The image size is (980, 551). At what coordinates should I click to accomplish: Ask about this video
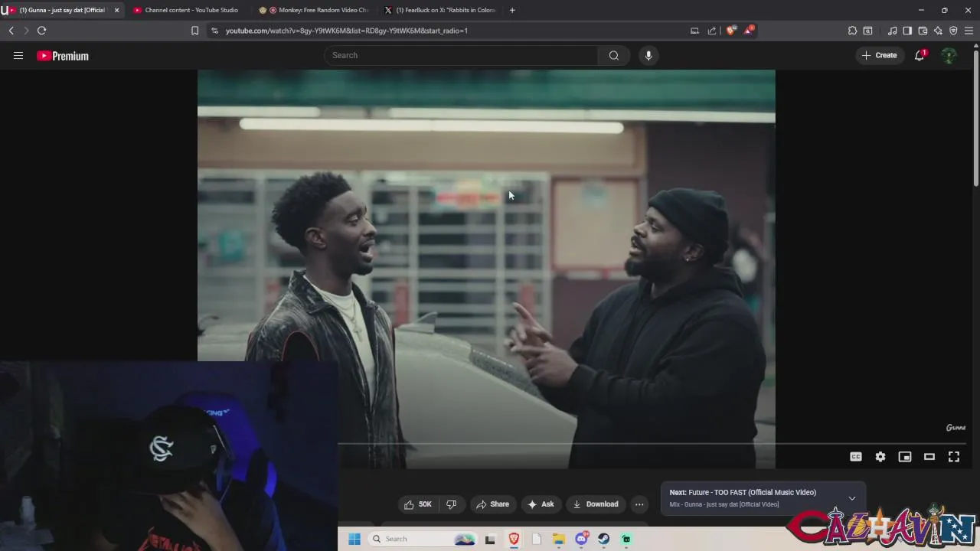point(541,504)
